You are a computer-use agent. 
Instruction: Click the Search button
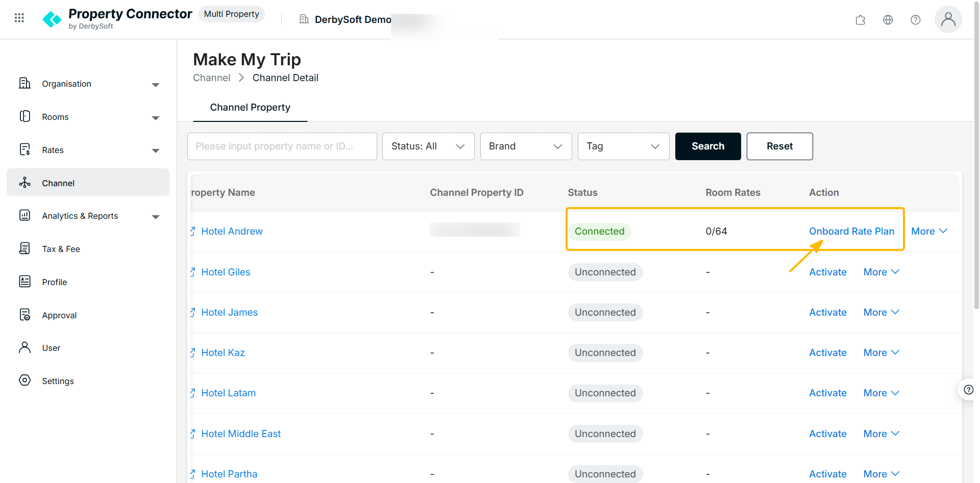[x=708, y=146]
